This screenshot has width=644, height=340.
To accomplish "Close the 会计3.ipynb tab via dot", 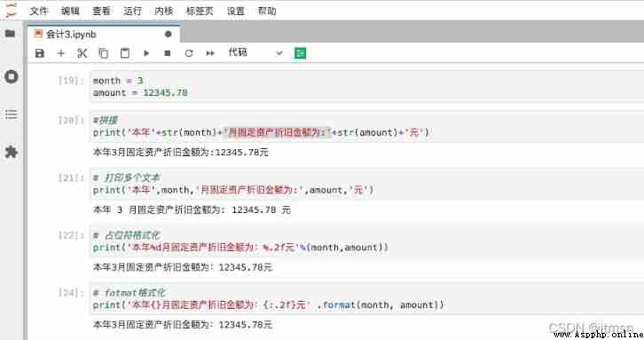I will [168, 34].
